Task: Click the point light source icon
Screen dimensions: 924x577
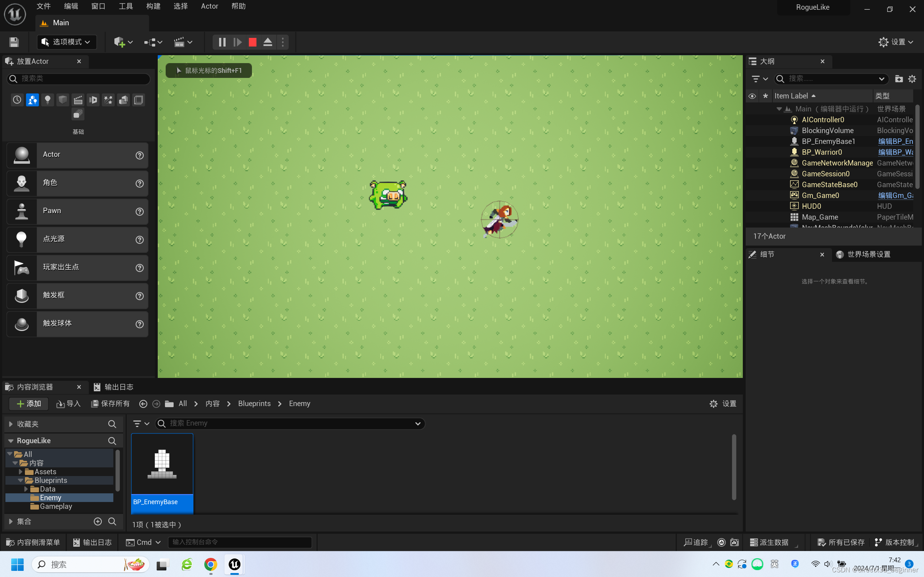Action: pyautogui.click(x=20, y=239)
